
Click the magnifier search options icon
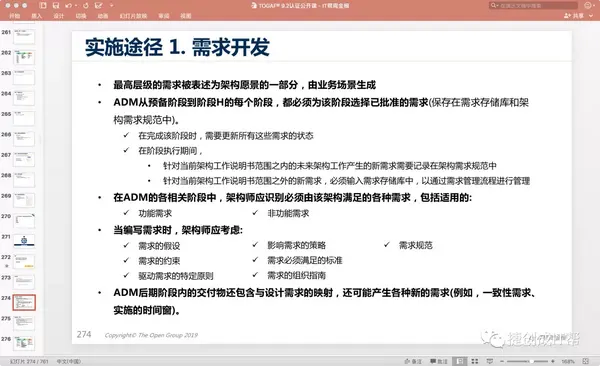click(494, 5)
